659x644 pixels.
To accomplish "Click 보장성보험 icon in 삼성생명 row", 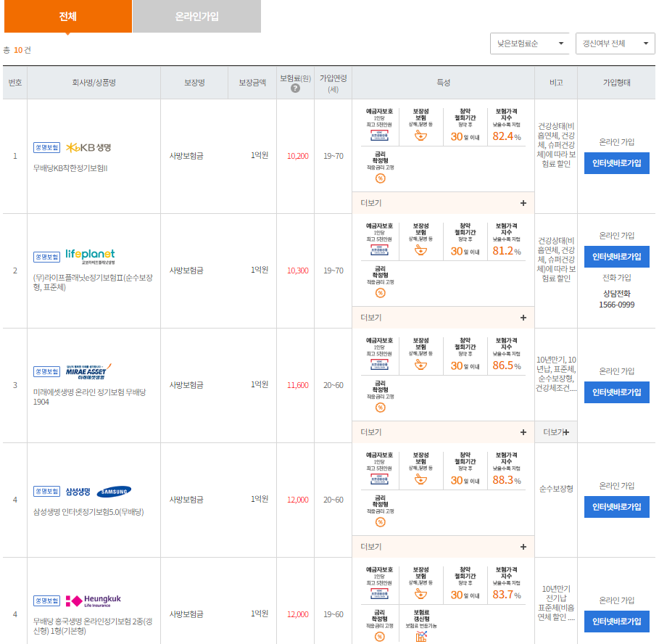I will tap(420, 479).
